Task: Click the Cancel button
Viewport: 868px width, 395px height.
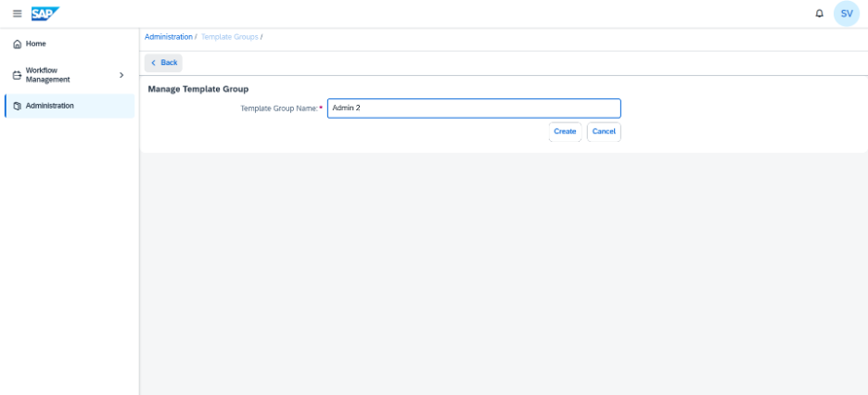Action: (604, 132)
